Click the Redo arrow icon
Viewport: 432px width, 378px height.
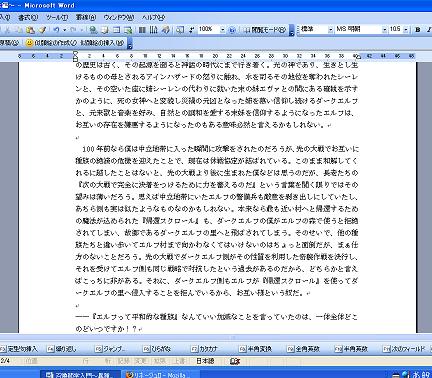[73, 30]
